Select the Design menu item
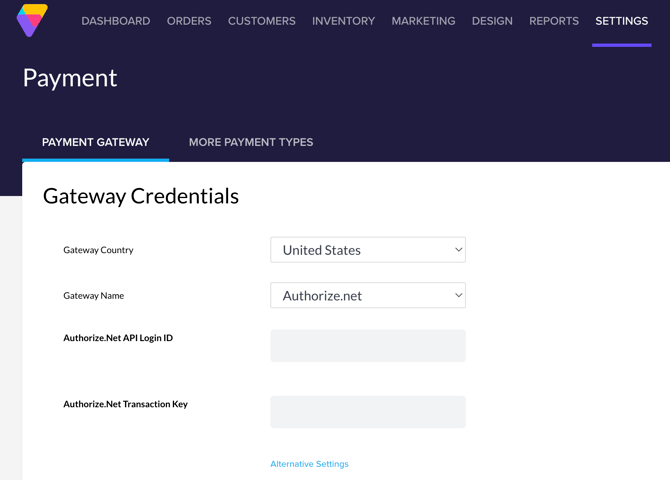 (492, 21)
